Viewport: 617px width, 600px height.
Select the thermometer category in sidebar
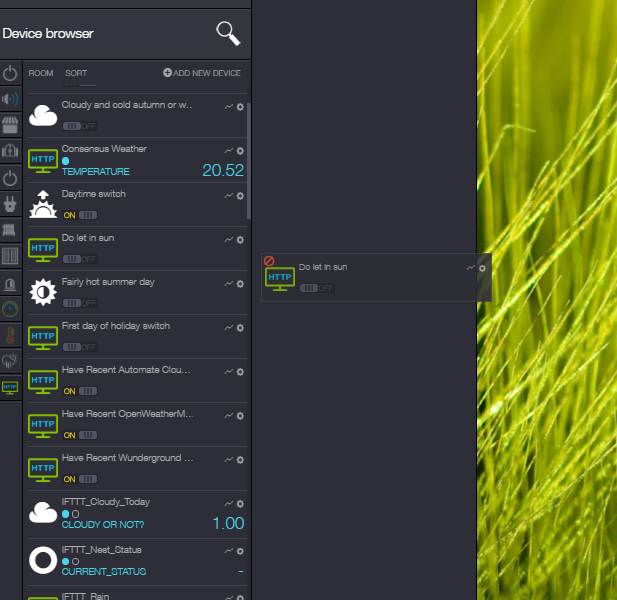point(10,335)
